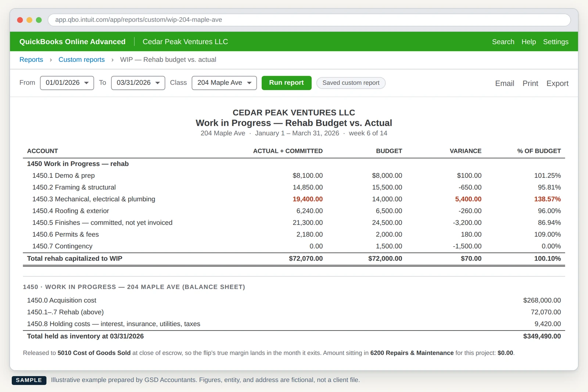588x392 pixels.
Task: Open Search in the green header
Action: [x=503, y=42]
